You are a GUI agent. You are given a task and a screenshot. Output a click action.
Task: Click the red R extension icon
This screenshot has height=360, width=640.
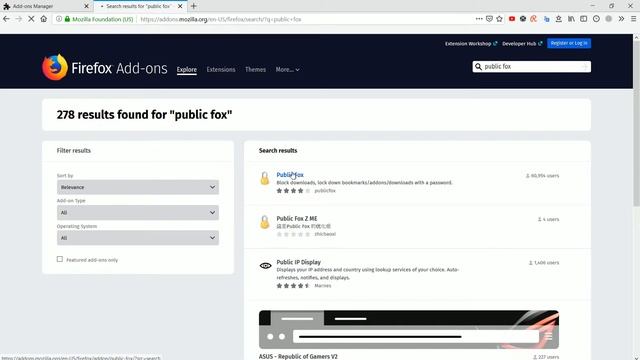coord(533,19)
